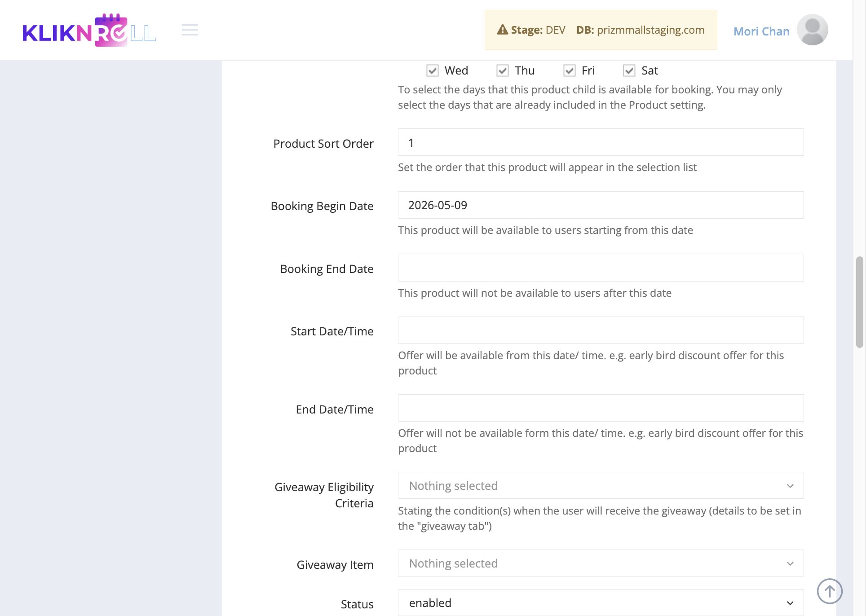Click the scroll-to-top arrow icon
The image size is (866, 616).
tap(829, 591)
